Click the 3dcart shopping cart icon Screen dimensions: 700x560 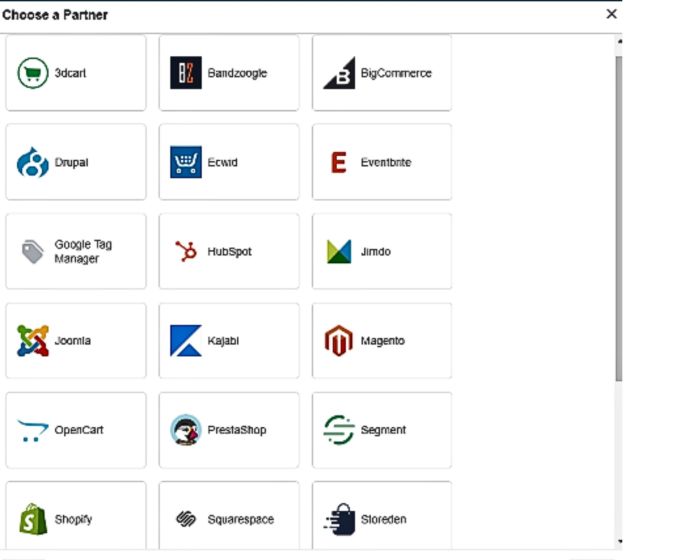click(x=33, y=73)
